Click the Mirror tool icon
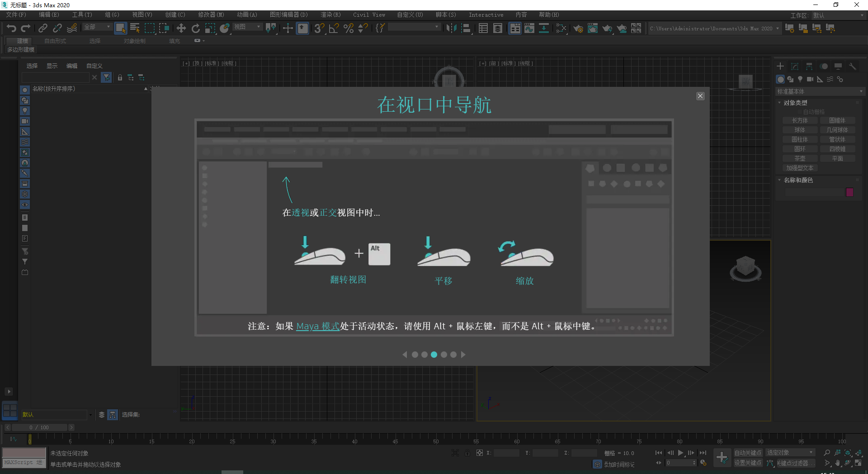 tap(451, 28)
